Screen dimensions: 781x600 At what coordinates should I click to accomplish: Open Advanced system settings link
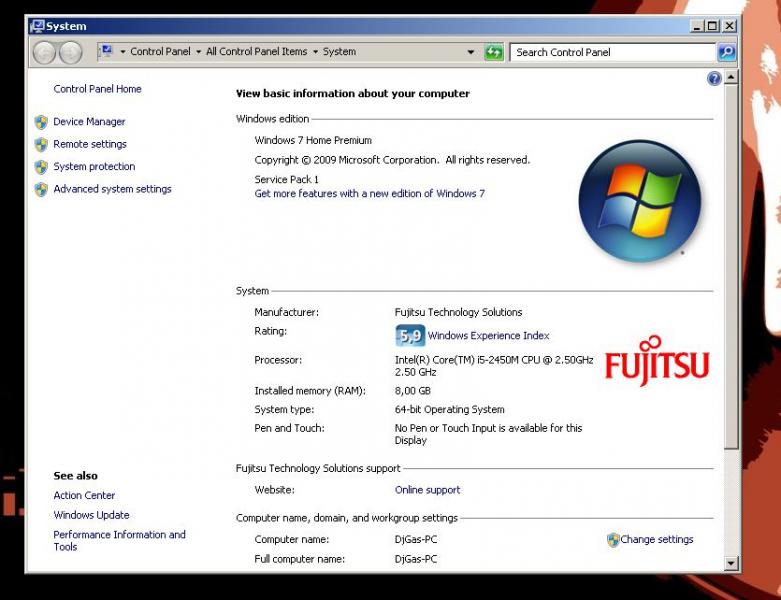113,189
